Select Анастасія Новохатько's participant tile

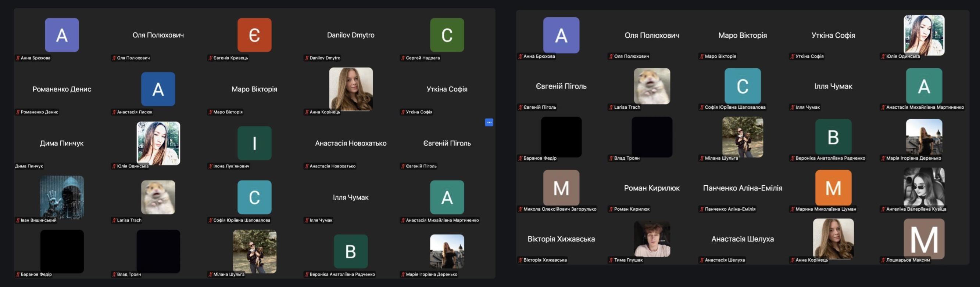coord(351,143)
